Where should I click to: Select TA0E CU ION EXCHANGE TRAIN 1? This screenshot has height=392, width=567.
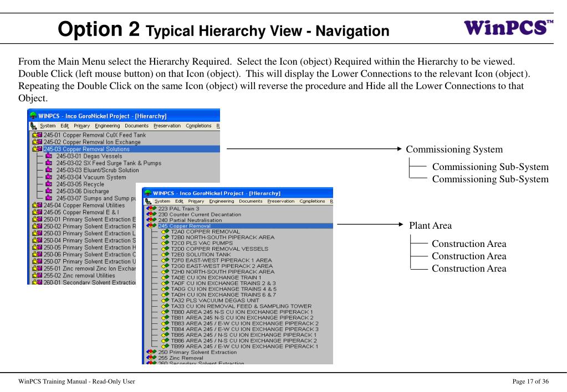216,277
